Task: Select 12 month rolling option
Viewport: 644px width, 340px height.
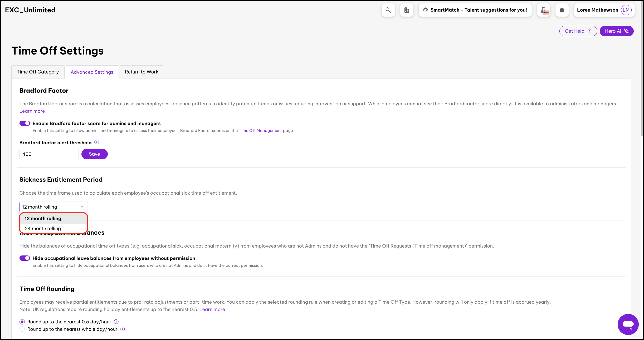Action: (43, 218)
